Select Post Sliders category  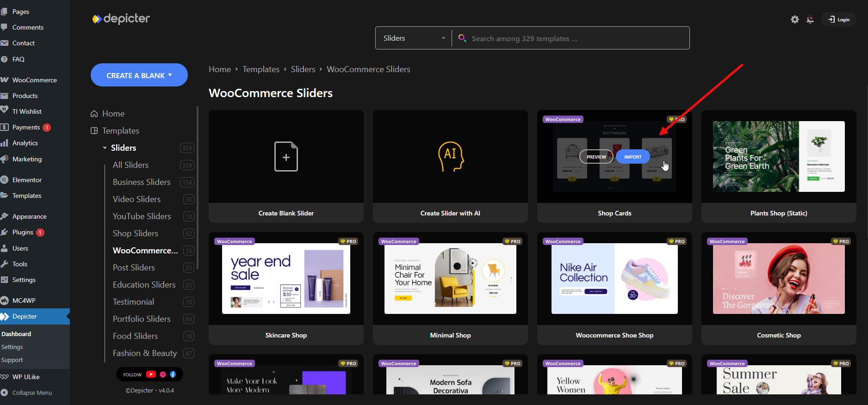pyautogui.click(x=134, y=268)
